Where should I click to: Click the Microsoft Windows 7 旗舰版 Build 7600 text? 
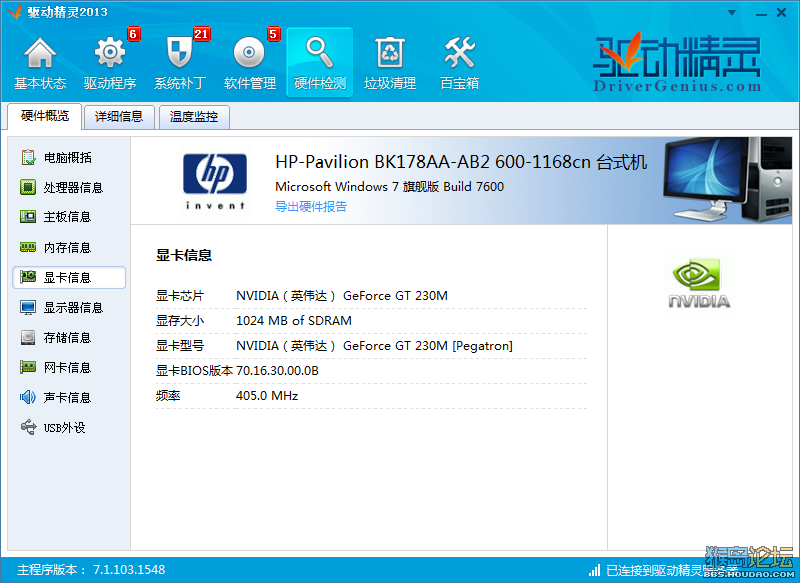coord(389,187)
